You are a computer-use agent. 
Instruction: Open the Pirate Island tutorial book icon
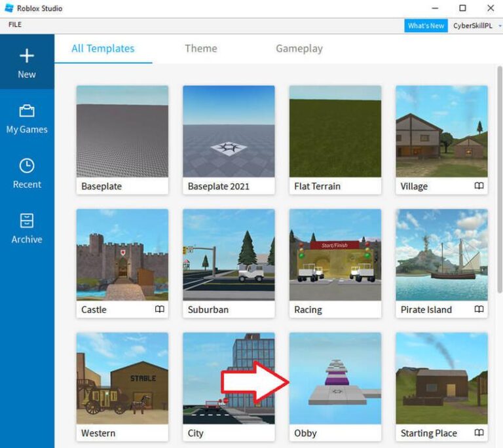[x=479, y=309]
